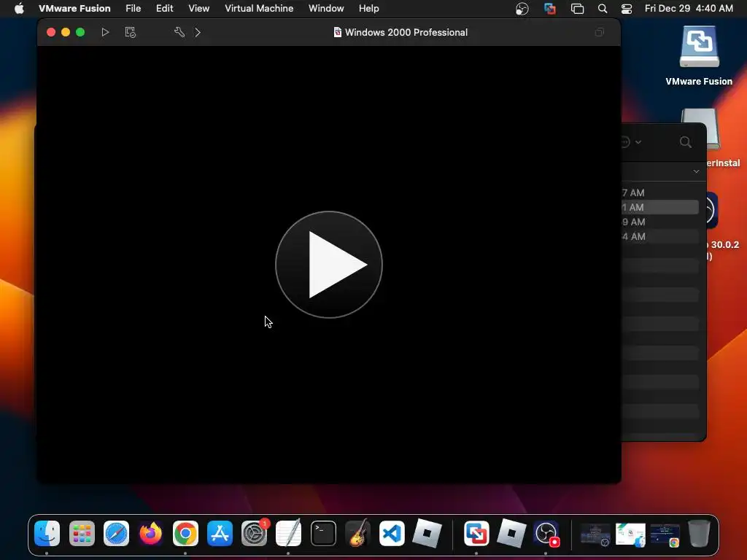Open Spotlight search from the menu bar
This screenshot has width=747, height=560.
[603, 9]
